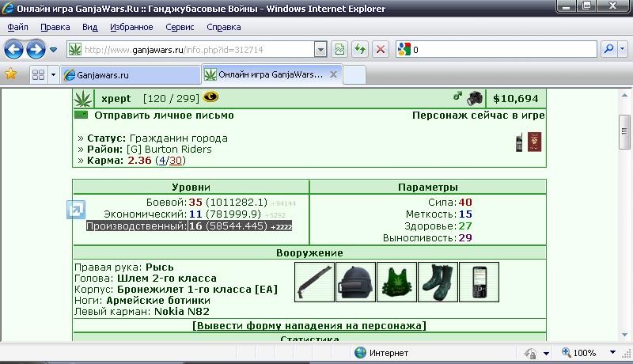This screenshot has height=364, width=633.
Task: Go back with the browser Back arrow
Action: click(x=13, y=50)
